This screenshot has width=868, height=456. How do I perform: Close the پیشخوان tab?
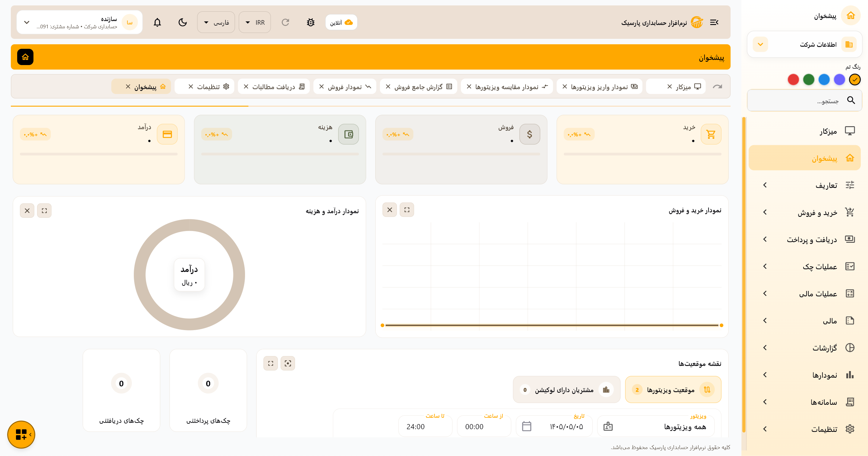pos(128,86)
